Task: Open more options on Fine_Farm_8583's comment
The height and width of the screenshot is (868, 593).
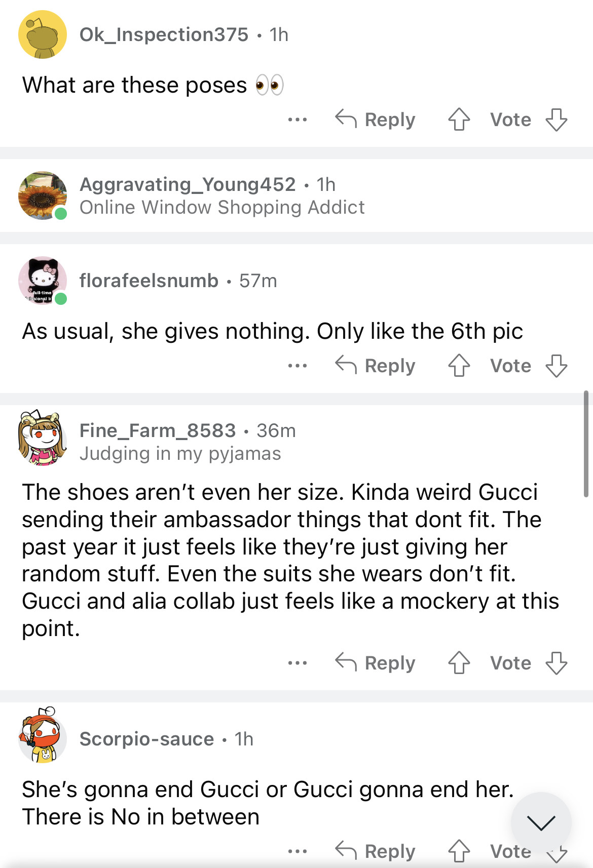Action: (297, 663)
